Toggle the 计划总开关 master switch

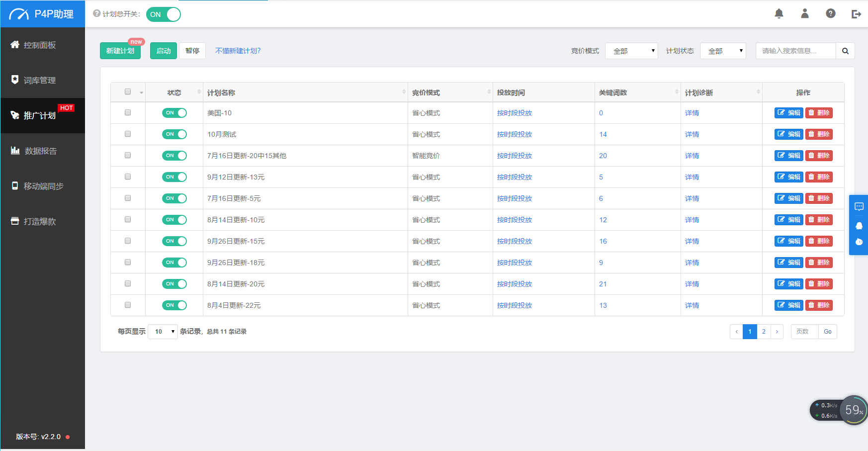[164, 14]
